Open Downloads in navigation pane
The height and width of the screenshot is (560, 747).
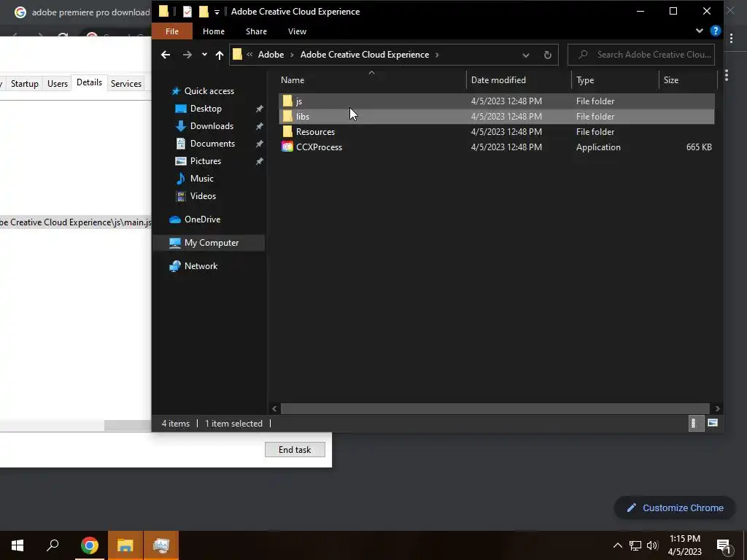tap(212, 126)
